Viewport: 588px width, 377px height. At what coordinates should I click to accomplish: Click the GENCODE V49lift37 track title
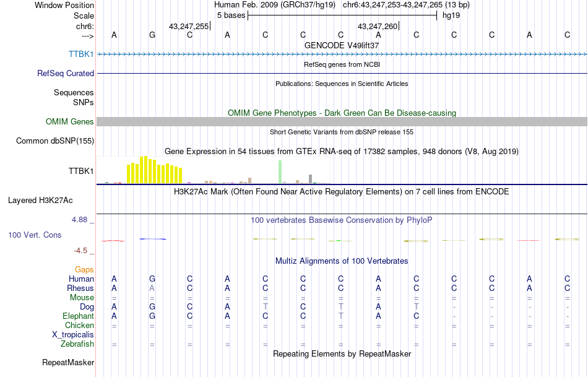(342, 45)
